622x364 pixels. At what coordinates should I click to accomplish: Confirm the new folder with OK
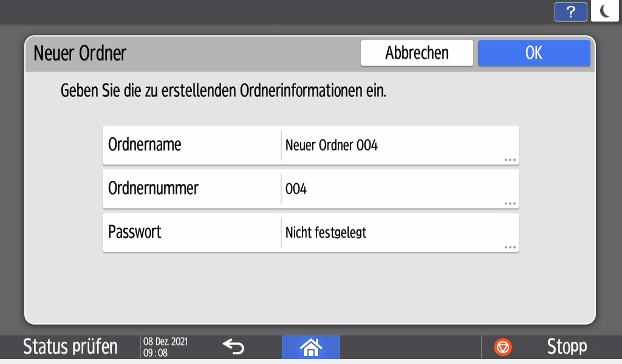pos(533,53)
